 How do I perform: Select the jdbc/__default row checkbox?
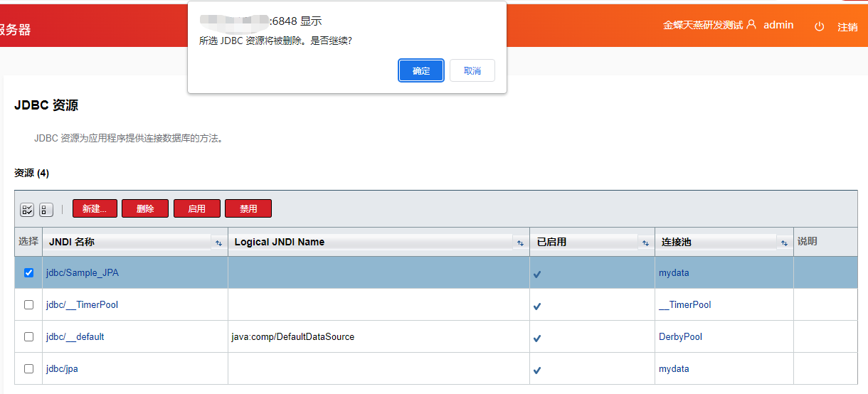[x=29, y=336]
